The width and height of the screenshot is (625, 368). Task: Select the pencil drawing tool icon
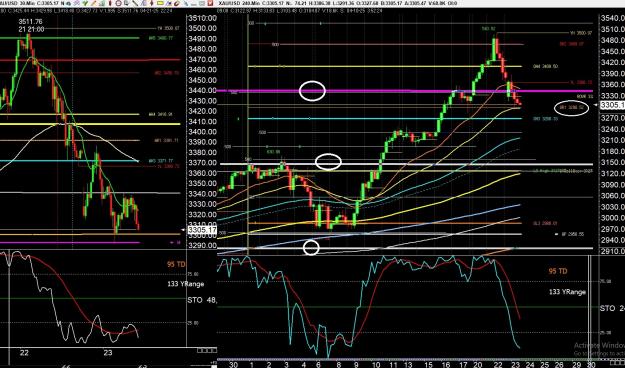point(94,3)
